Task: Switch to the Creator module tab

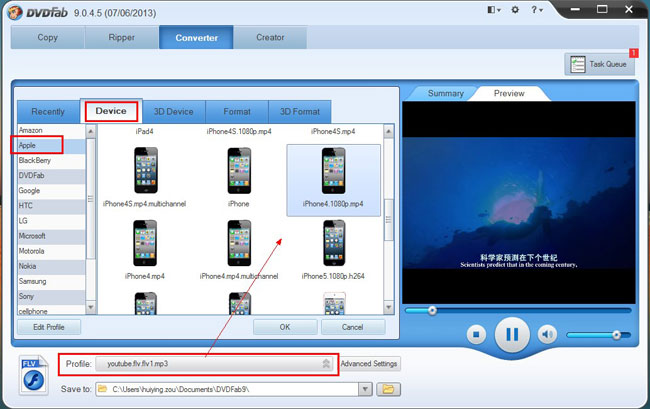Action: point(270,37)
